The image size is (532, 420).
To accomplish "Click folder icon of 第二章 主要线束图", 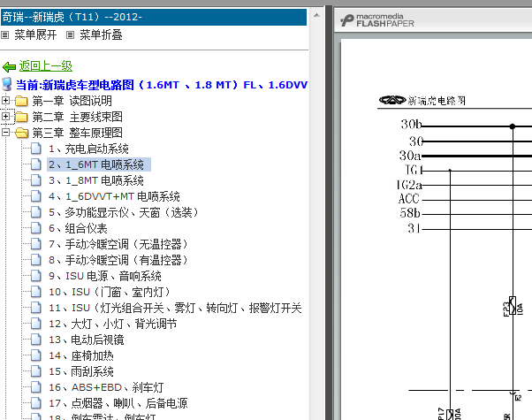I will [21, 117].
